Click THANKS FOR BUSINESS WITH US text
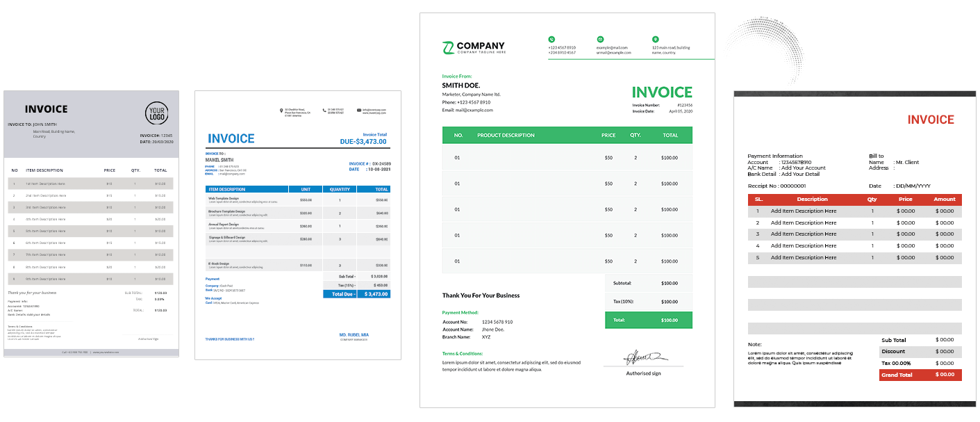This screenshot has width=980, height=422. [x=230, y=339]
